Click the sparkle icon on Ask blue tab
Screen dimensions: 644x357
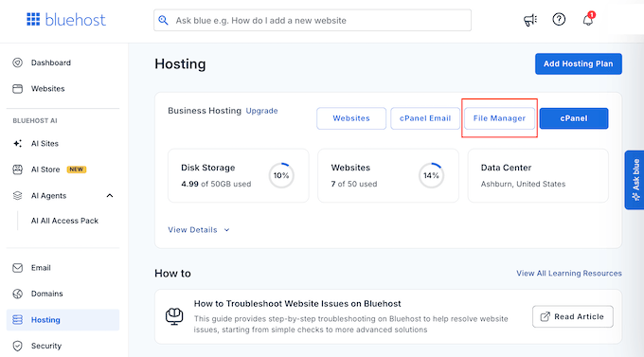(635, 197)
